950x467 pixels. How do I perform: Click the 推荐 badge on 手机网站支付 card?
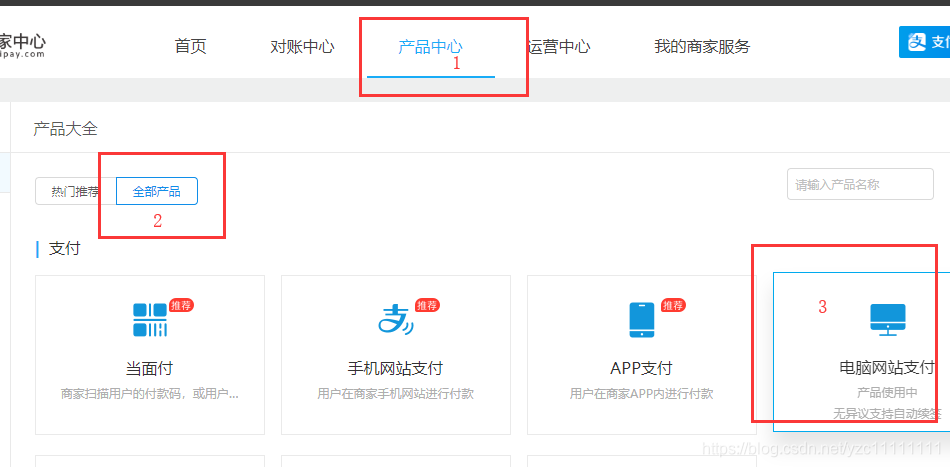tap(427, 305)
